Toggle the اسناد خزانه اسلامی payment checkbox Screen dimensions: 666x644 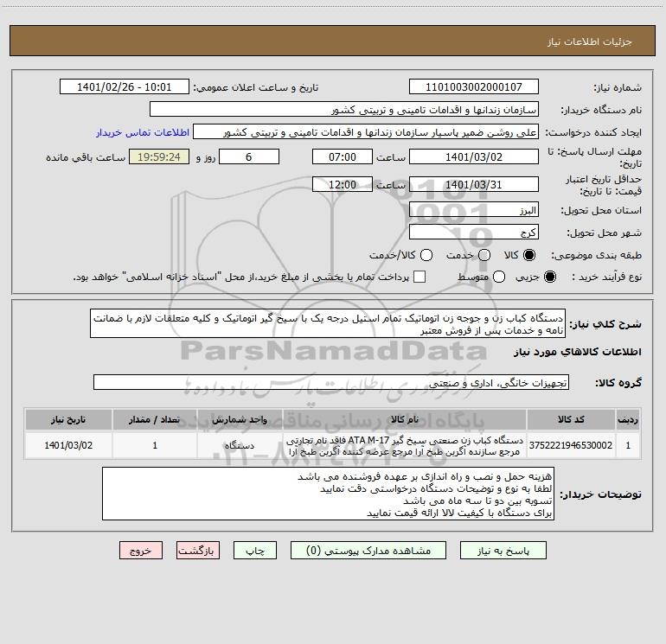(x=419, y=277)
